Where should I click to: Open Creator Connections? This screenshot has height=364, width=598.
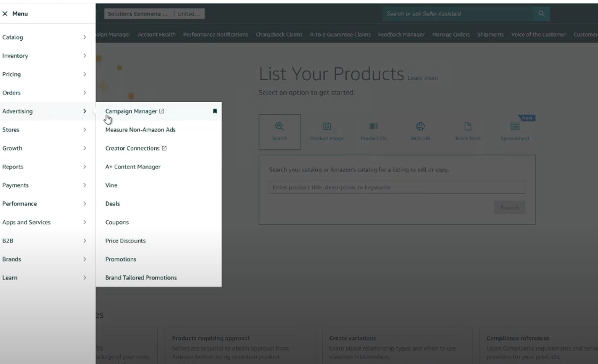click(133, 148)
